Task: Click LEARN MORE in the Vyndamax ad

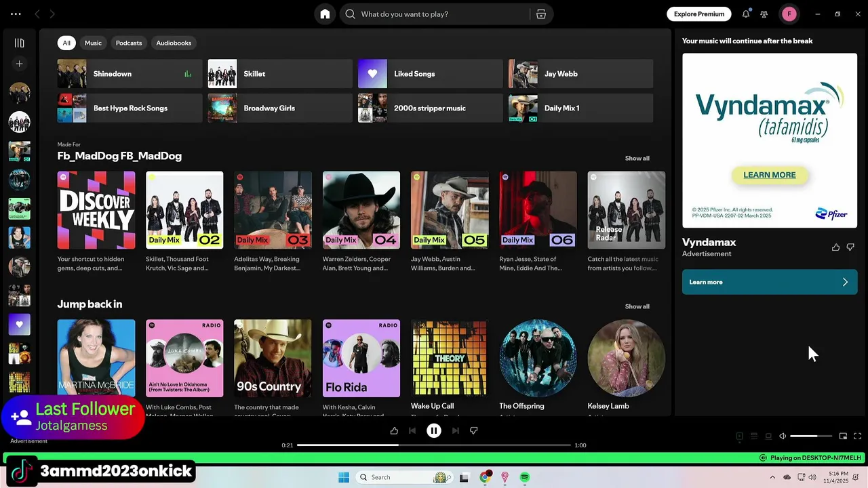Action: [x=770, y=175]
